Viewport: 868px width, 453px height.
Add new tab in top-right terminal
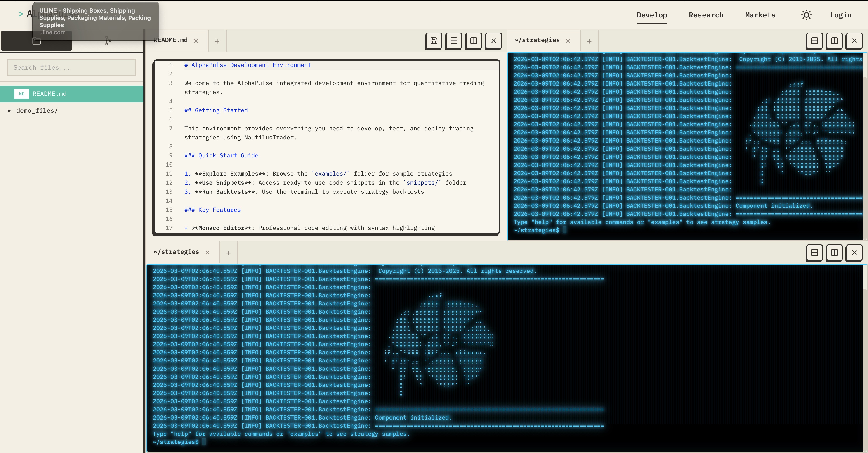coord(589,41)
